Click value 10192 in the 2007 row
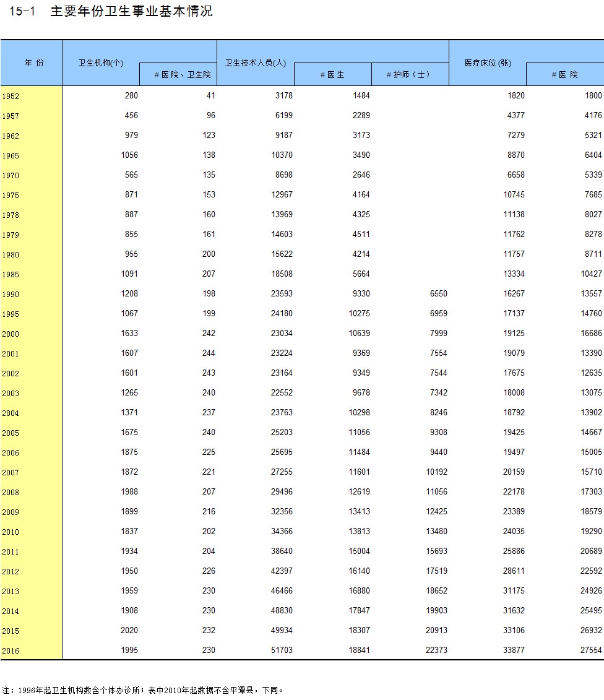The width and height of the screenshot is (604, 700). click(436, 472)
